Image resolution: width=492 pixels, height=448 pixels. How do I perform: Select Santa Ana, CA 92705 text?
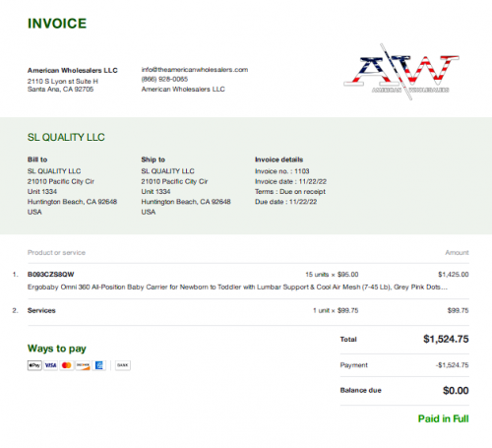pos(60,90)
